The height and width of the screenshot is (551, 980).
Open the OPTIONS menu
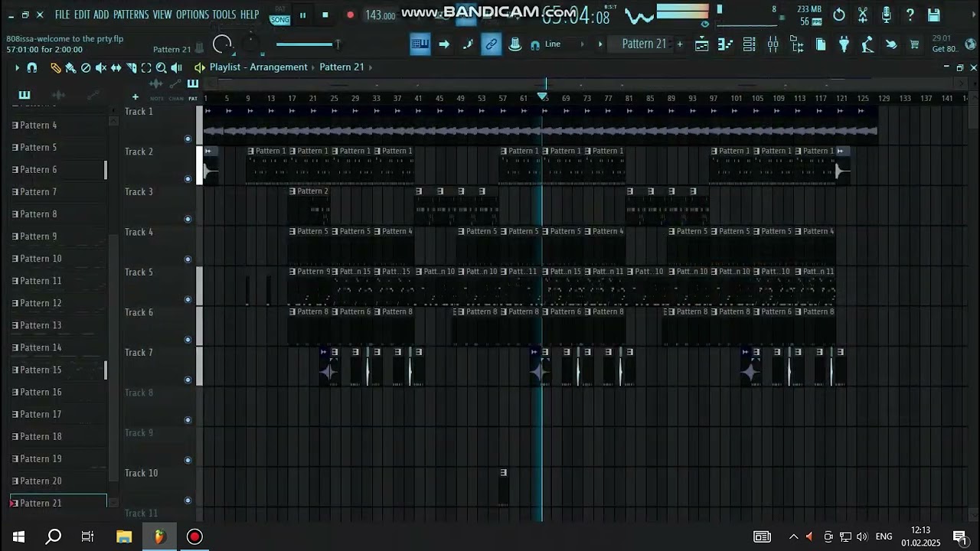192,15
